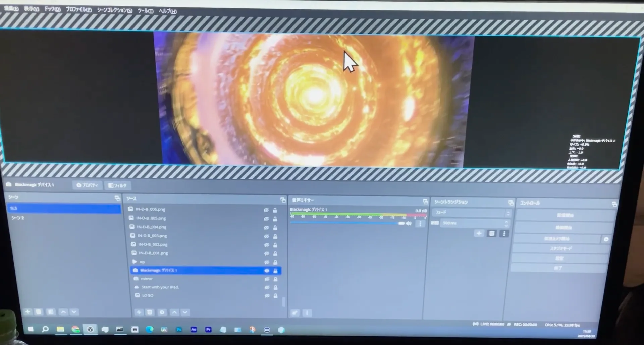Remove scene transition with the trash icon
The width and height of the screenshot is (644, 345).
492,233
